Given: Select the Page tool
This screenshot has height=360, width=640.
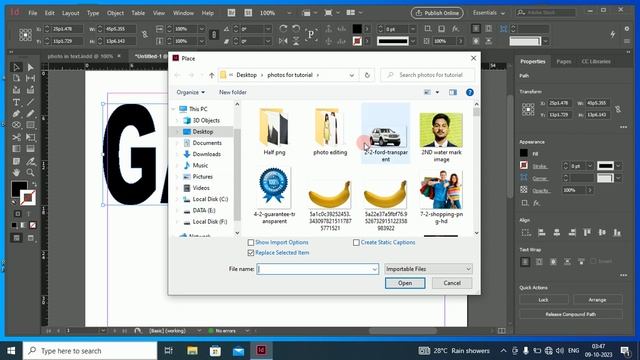Looking at the screenshot, I should pos(16,78).
